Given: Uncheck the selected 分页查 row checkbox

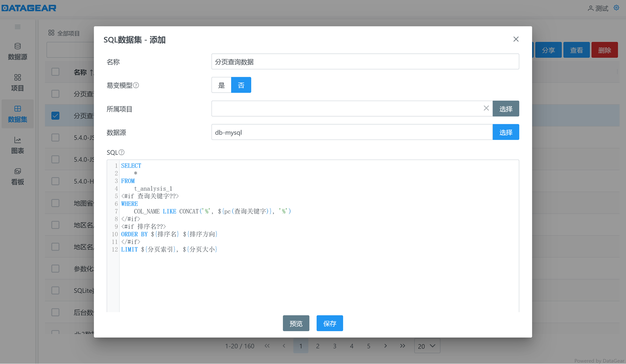Looking at the screenshot, I should click(x=55, y=115).
